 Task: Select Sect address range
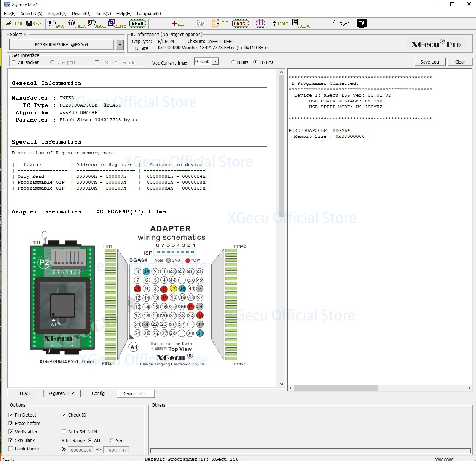coord(117,441)
